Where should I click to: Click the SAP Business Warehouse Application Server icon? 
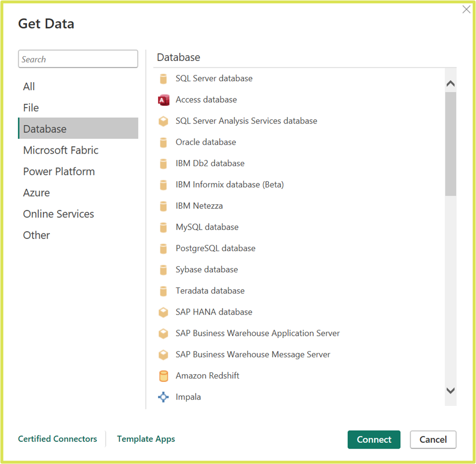(163, 334)
